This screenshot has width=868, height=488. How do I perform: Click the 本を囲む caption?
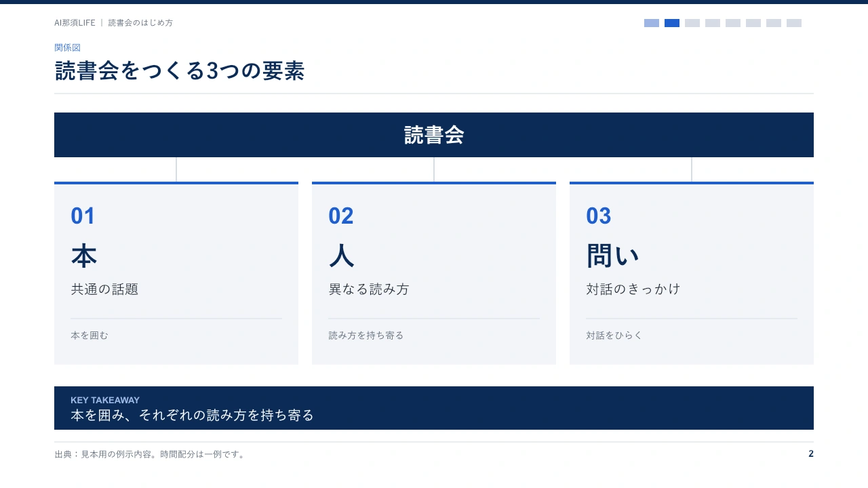tap(90, 335)
